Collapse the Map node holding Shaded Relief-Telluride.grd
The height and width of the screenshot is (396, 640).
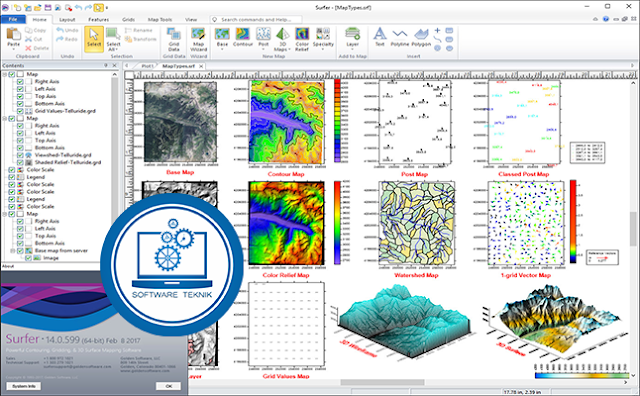[x=4, y=118]
